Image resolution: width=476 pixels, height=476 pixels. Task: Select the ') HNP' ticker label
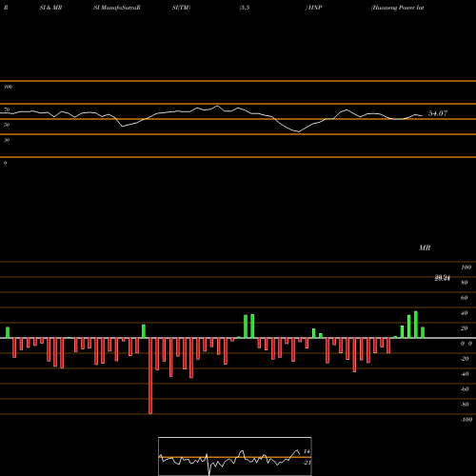click(313, 8)
